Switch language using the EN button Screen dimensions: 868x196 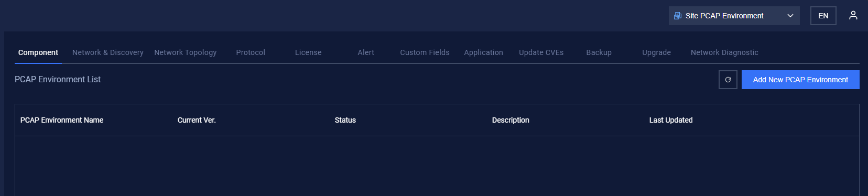[x=823, y=16]
